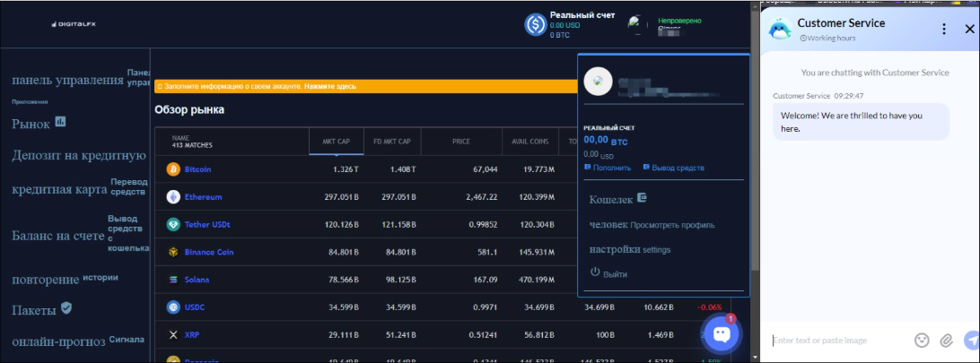Screen dimensions: 980x363
Task: Open онлайн-прогноз Сигнала sidebar item
Action: (78, 341)
